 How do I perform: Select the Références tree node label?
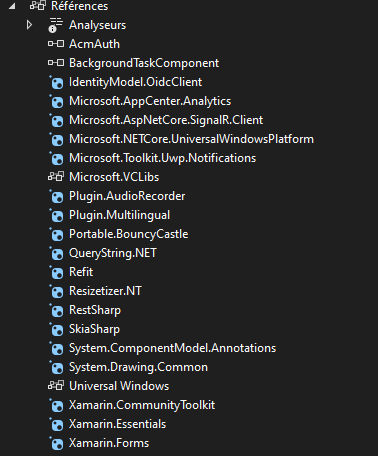[x=79, y=6]
